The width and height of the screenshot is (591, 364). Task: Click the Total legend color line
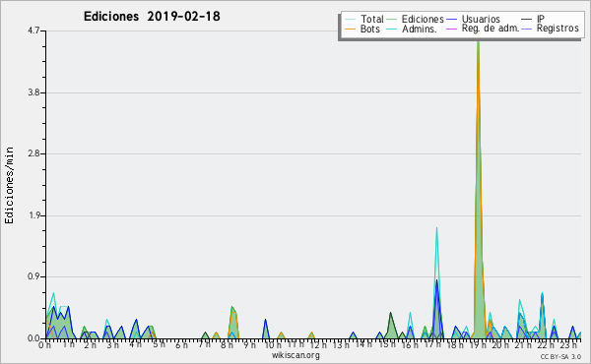(x=350, y=20)
